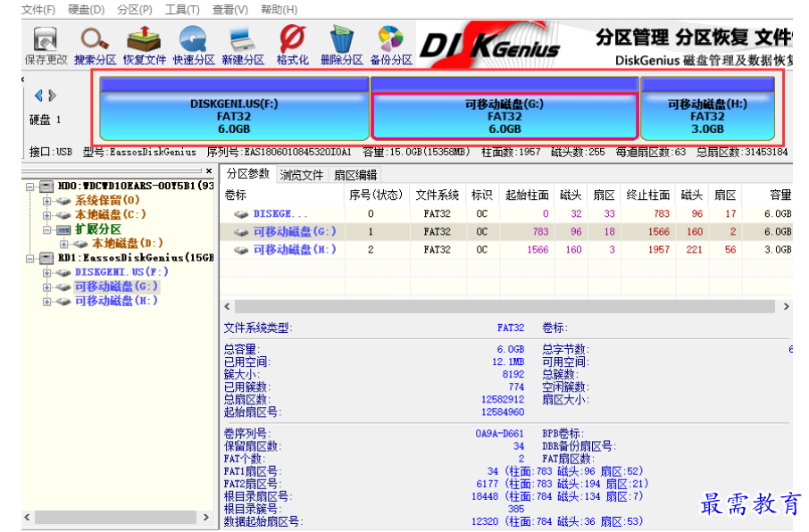
Task: Select 本地磁盘(C:) in the tree
Action: tap(111, 215)
